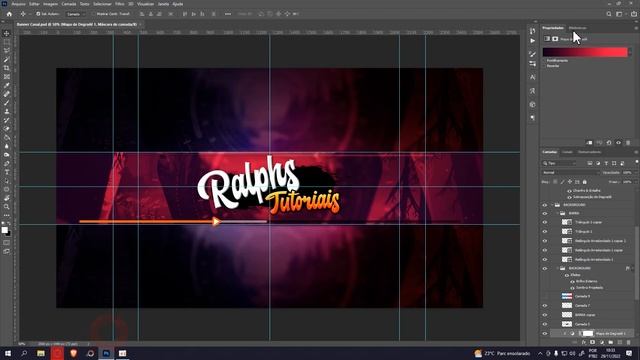Screen dimensions: 640x360
Task: Go to Photoshop Home screen
Action: (9, 14)
